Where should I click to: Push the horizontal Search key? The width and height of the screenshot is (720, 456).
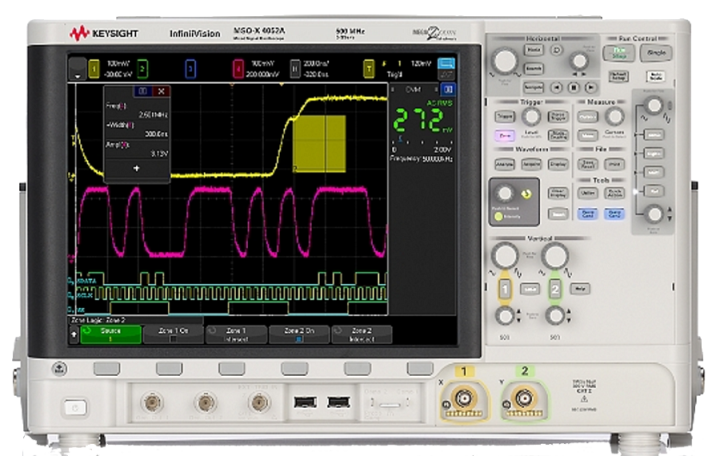[534, 68]
